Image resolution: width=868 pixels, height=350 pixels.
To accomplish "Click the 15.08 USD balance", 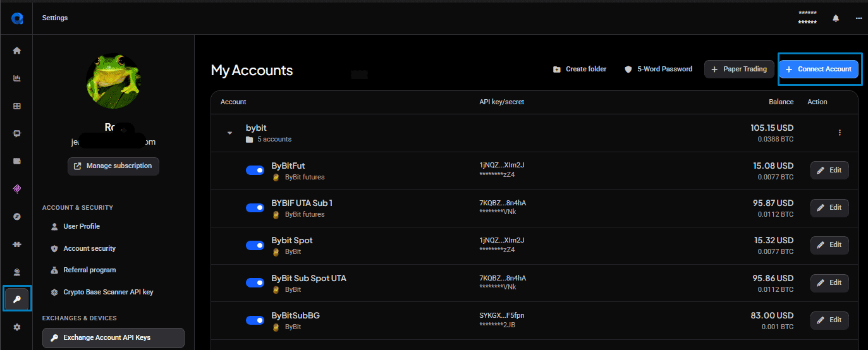I will [774, 166].
